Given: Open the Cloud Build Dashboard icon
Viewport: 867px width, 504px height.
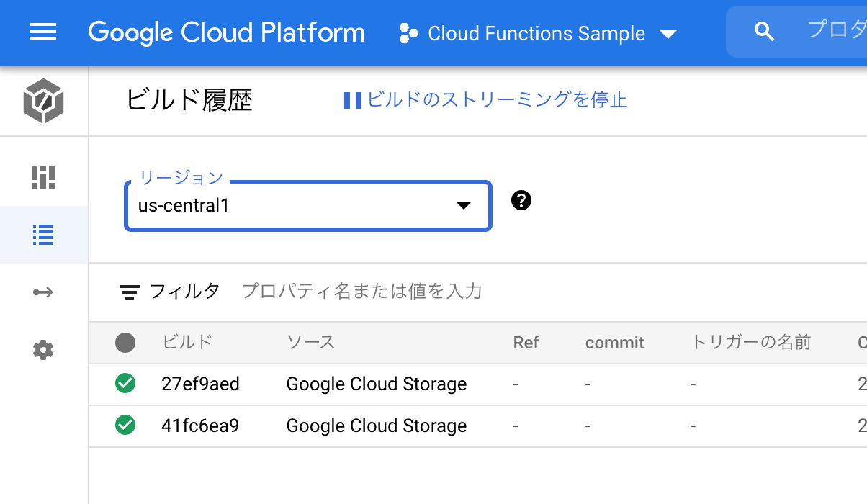Looking at the screenshot, I should point(43,177).
